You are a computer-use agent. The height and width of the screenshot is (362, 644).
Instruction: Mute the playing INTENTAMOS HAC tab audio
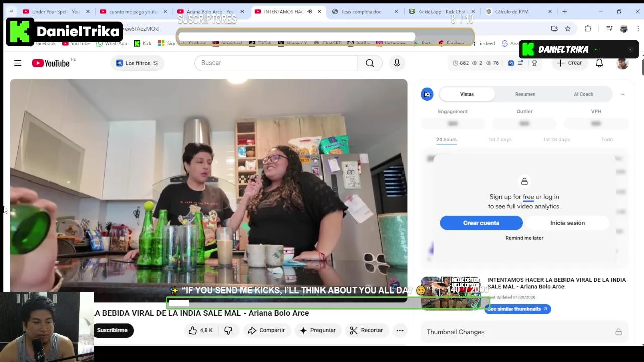point(310,11)
